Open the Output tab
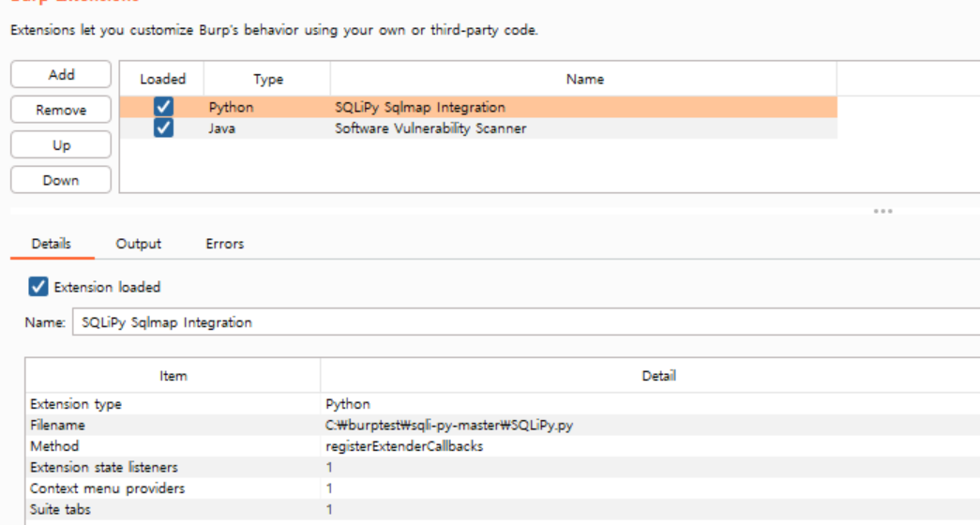The image size is (980, 525). (x=138, y=244)
